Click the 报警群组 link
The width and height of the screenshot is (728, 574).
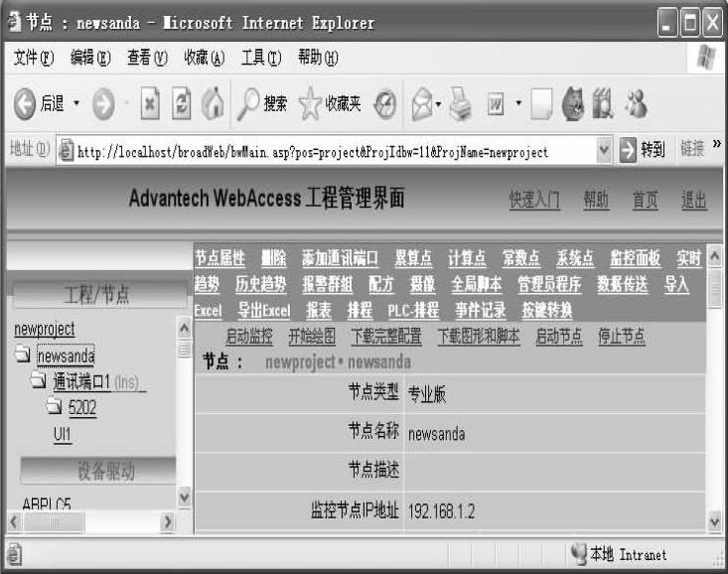[328, 284]
